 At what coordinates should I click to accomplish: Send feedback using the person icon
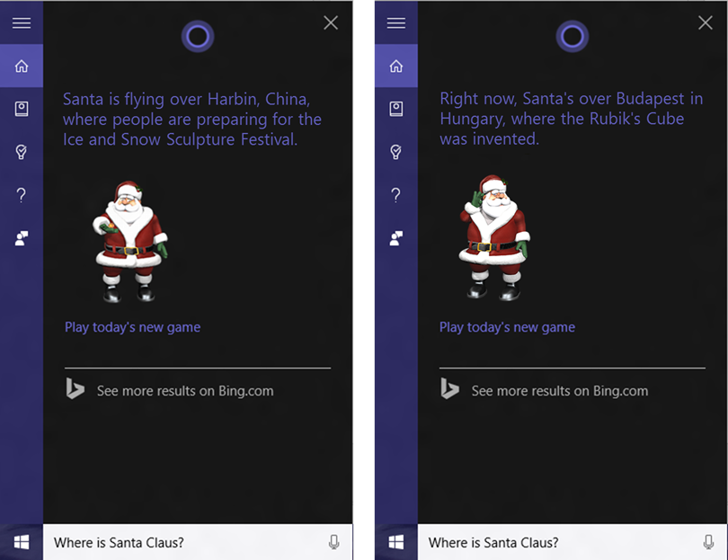(22, 237)
